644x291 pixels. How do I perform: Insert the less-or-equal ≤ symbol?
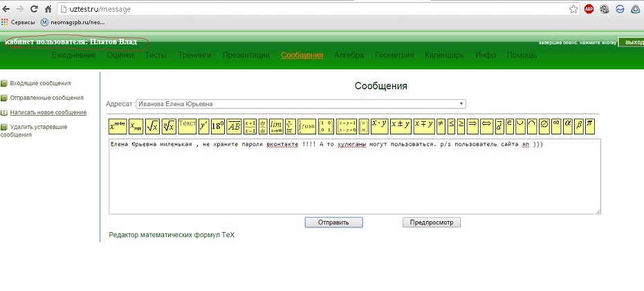[x=452, y=126]
